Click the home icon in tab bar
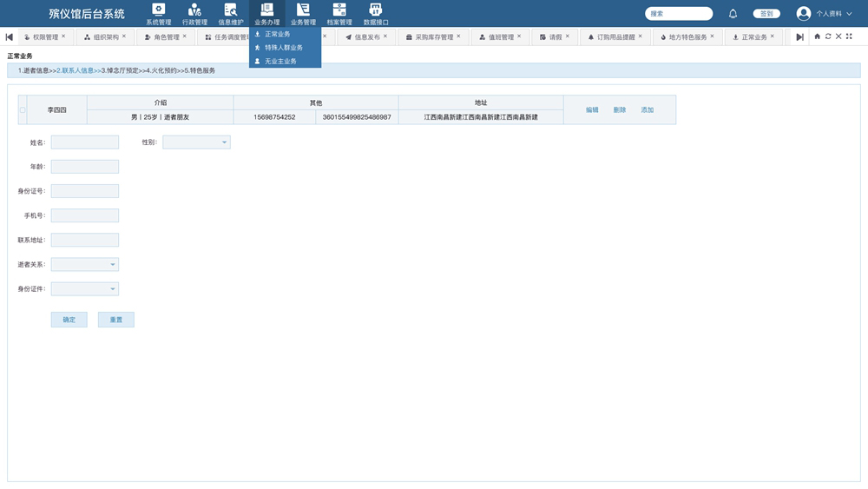The height and width of the screenshot is (489, 868). click(x=817, y=36)
